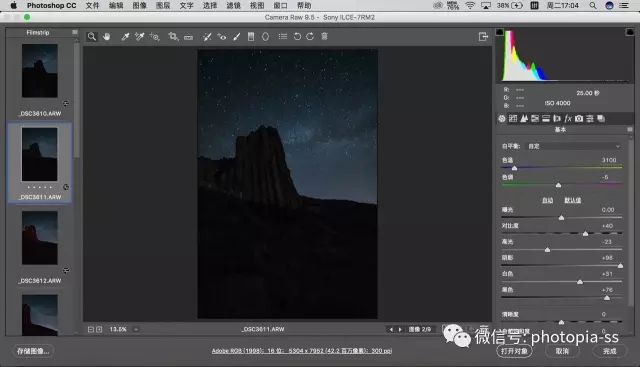Open the Basic panel tab icon
Screen dimensions: 640x367
click(502, 119)
